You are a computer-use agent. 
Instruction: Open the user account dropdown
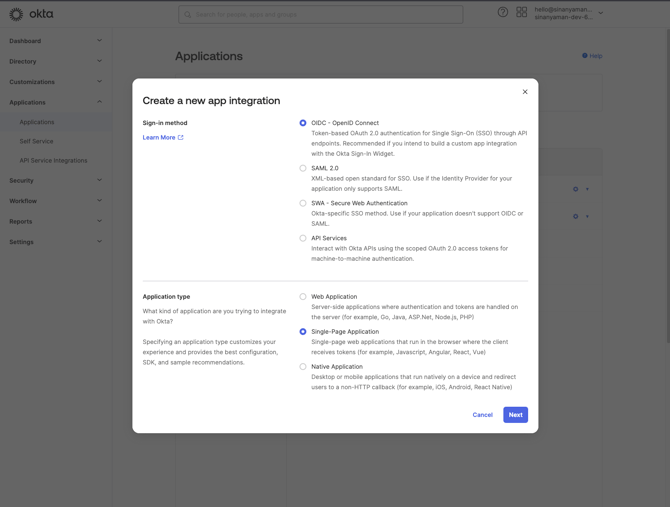pyautogui.click(x=600, y=13)
